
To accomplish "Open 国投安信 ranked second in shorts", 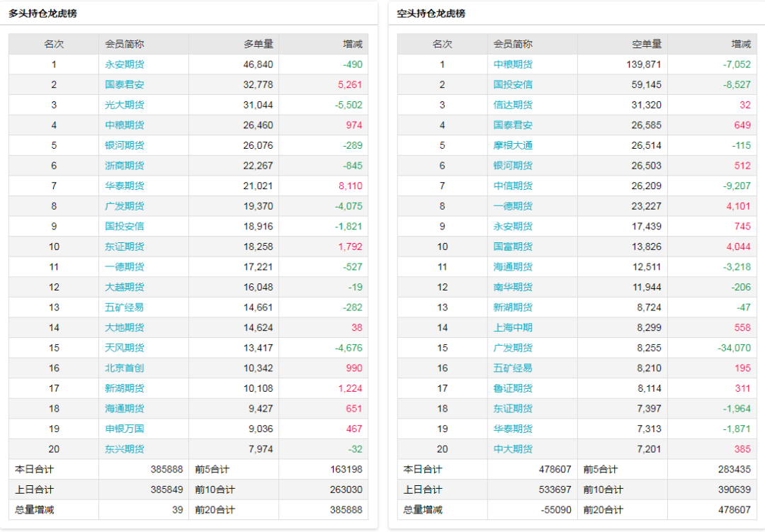I will coord(514,84).
